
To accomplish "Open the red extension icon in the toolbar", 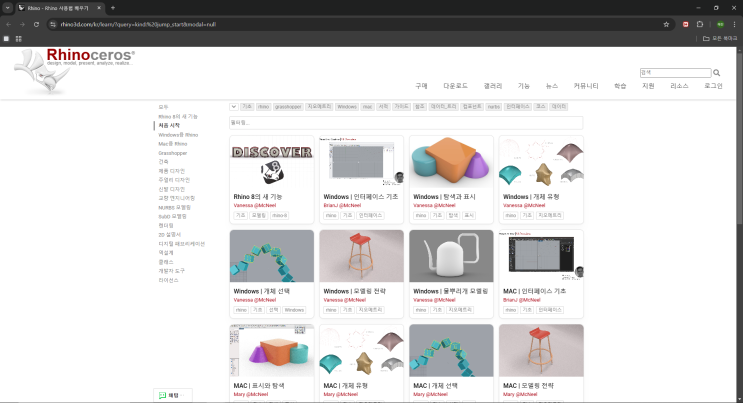I will 685,24.
